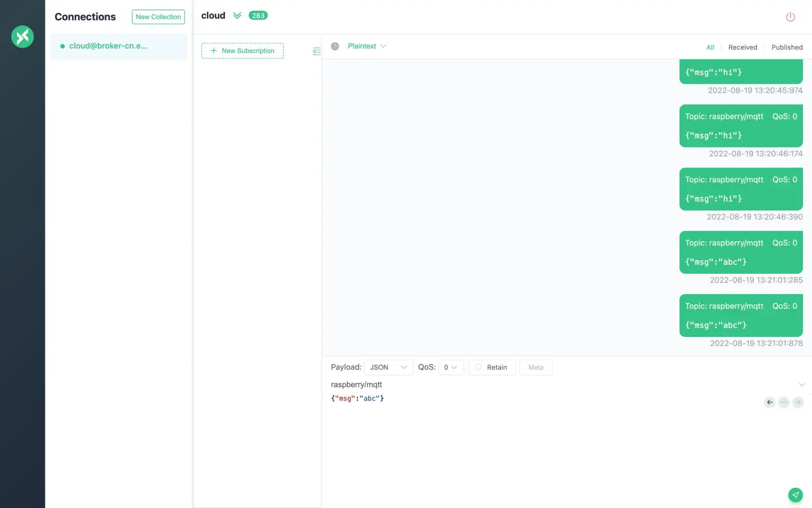Create a New Collection

point(158,17)
